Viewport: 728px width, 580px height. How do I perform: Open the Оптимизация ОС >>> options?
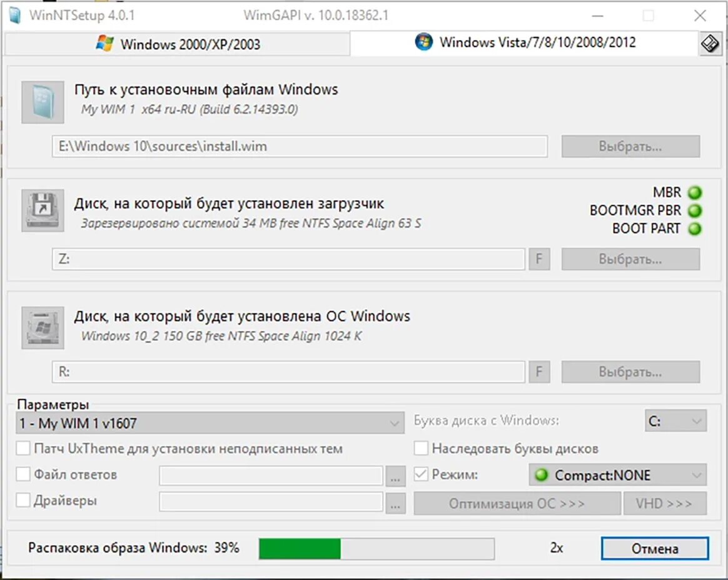(x=517, y=504)
